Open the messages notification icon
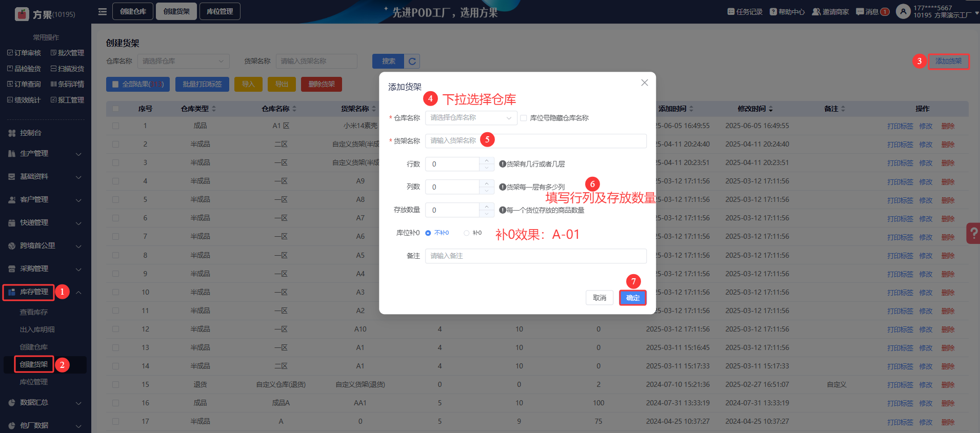This screenshot has height=433, width=980. (859, 12)
